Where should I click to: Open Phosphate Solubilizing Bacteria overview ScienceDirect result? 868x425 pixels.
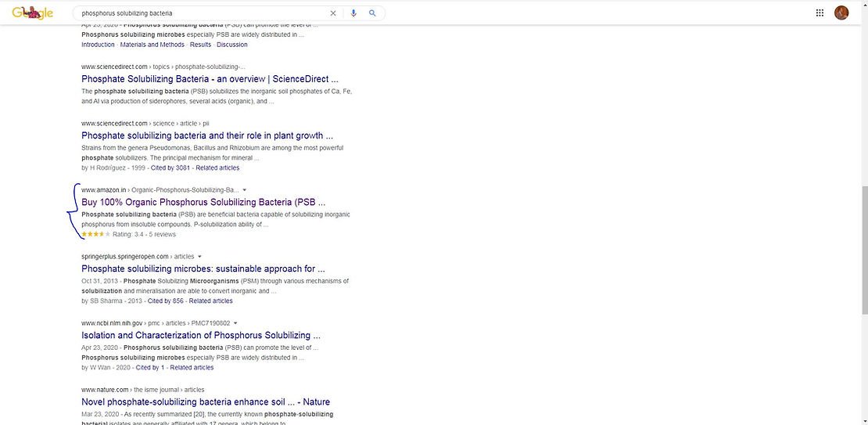tap(210, 79)
